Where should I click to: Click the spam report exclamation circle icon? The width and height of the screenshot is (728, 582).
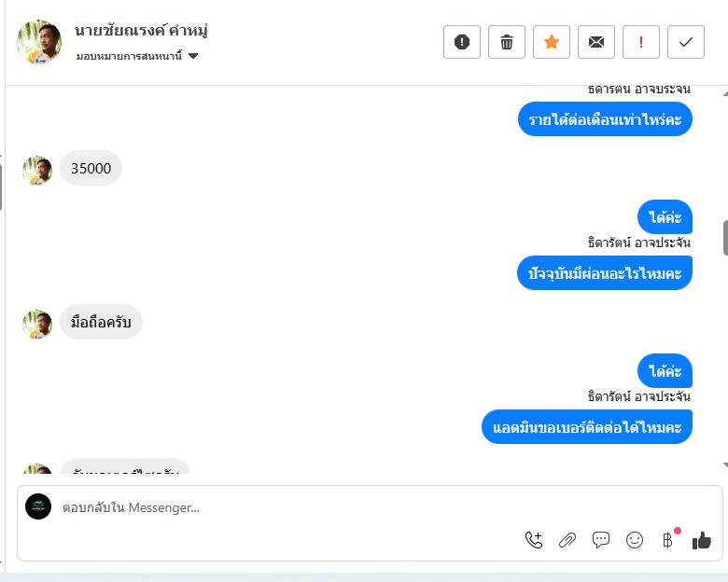461,42
